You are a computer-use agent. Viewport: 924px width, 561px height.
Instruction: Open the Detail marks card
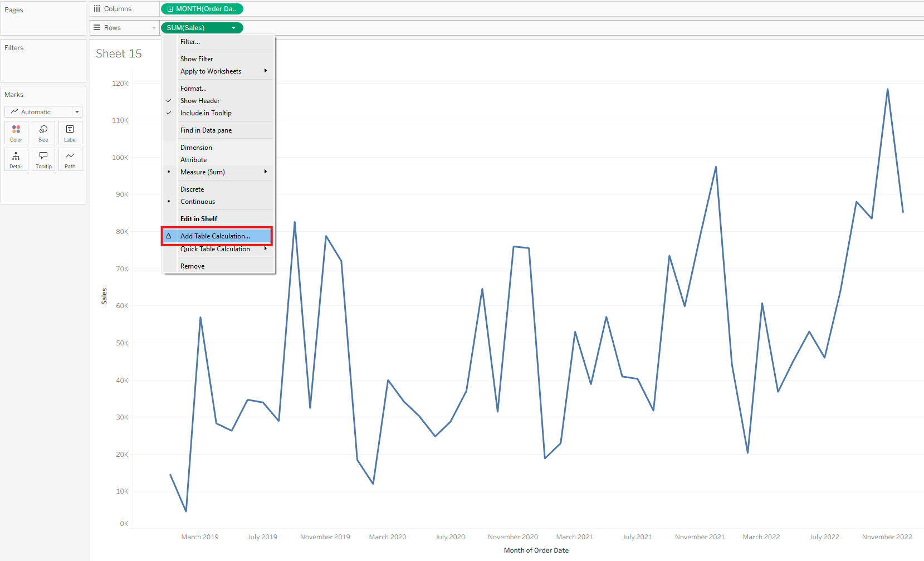[x=16, y=159]
